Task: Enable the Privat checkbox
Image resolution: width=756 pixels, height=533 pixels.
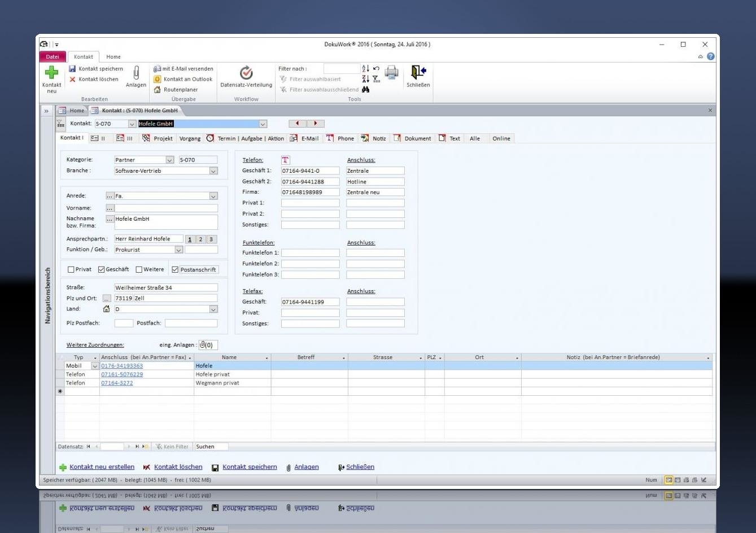Action: [71, 269]
